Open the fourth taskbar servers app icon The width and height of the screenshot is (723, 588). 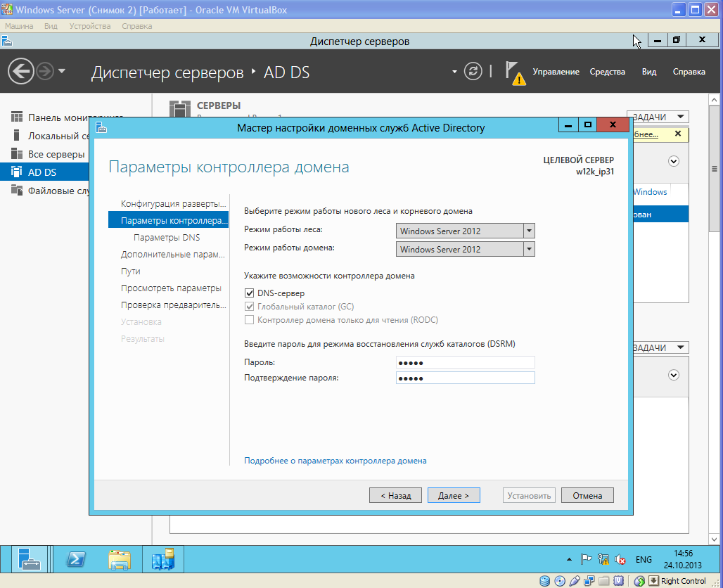coord(162,559)
